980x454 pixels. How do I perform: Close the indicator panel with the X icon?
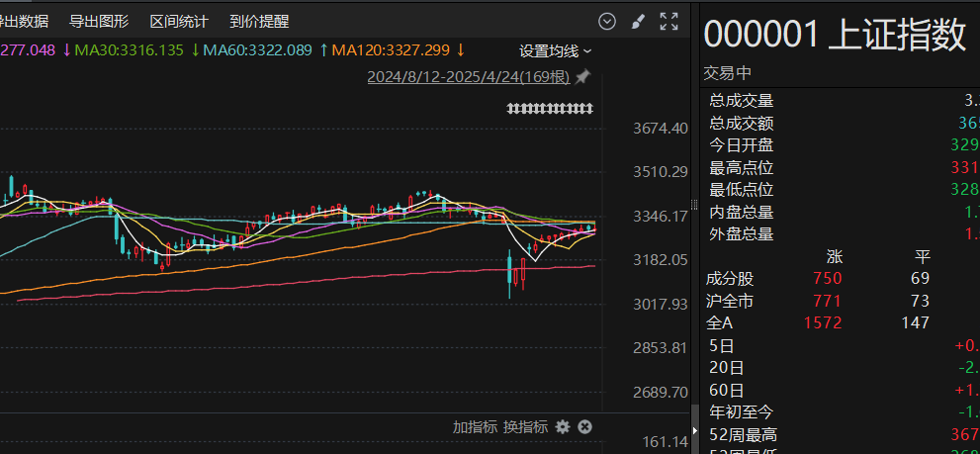584,427
